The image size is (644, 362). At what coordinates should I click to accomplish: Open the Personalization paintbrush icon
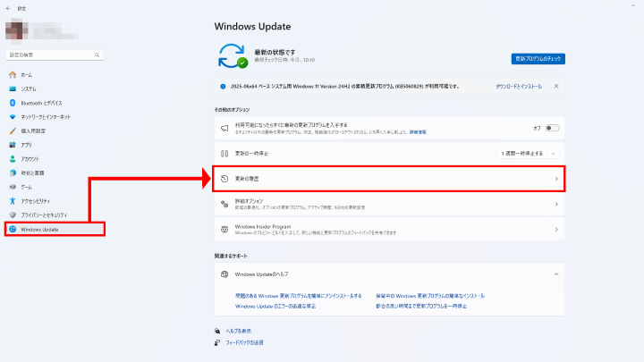pyautogui.click(x=13, y=130)
